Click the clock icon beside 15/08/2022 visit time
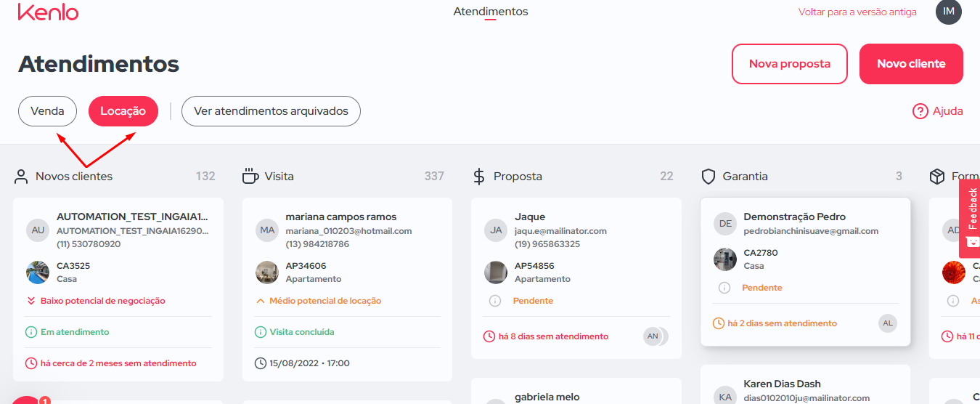 (x=261, y=363)
